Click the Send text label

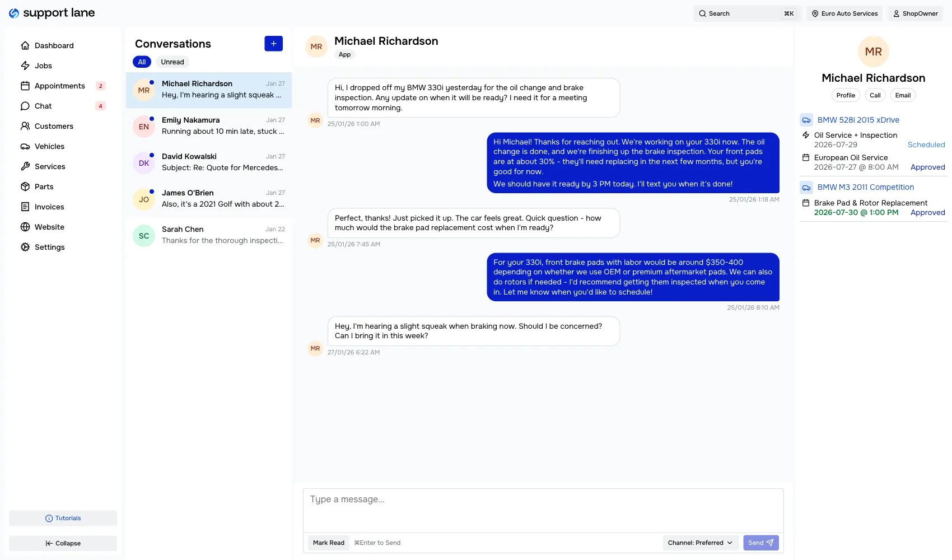pos(755,543)
